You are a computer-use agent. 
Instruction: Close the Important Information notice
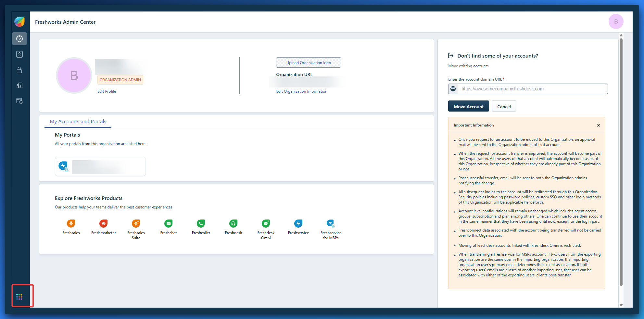pos(599,125)
